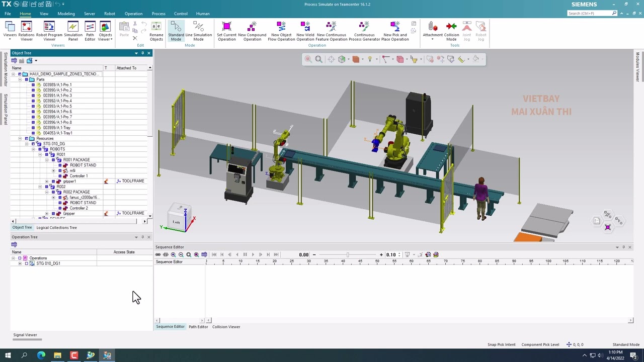Create a New Compound Operation
Screen dimensions: 644x362
pos(252,31)
